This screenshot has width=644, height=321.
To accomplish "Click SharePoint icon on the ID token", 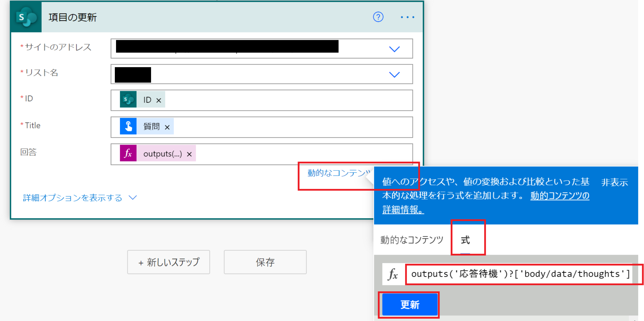I will 128,100.
